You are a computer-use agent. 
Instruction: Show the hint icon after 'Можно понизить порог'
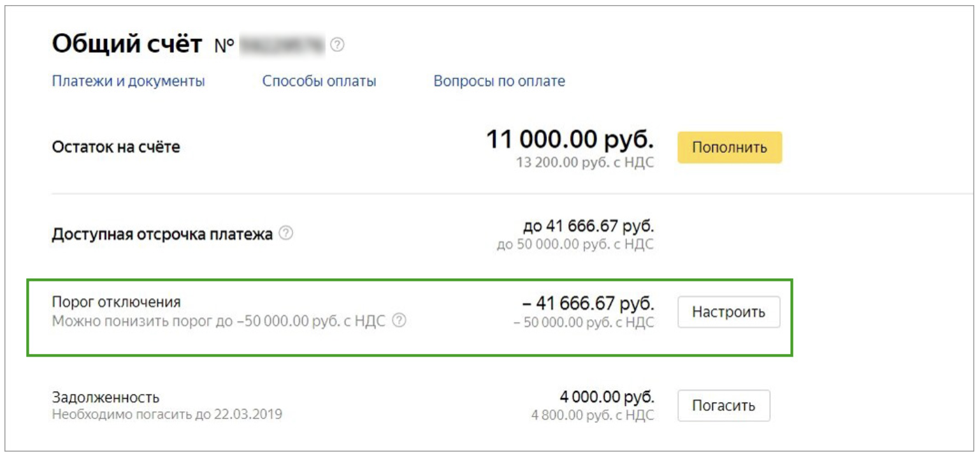coord(400,321)
